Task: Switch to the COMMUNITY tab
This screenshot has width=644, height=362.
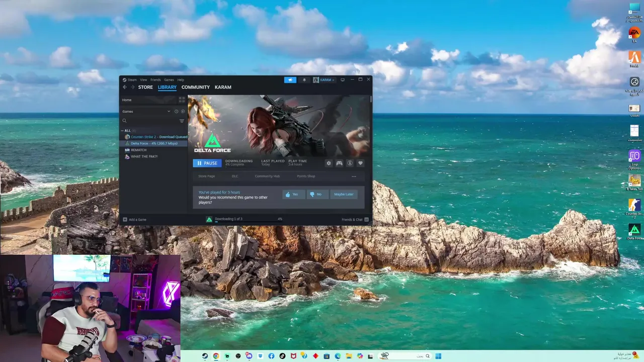Action: (196, 87)
